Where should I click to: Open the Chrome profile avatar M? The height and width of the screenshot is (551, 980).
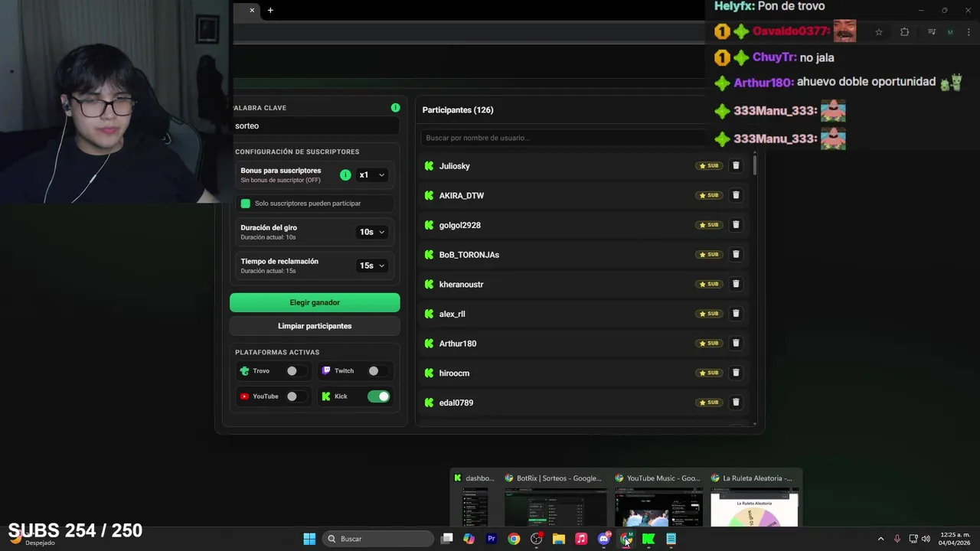click(x=950, y=32)
